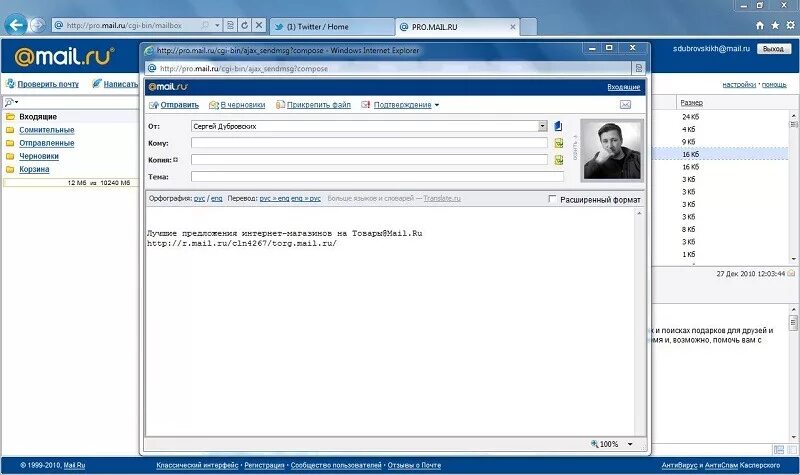Open the Подтверждение dropdown menu
This screenshot has height=475, width=800.
tap(406, 105)
